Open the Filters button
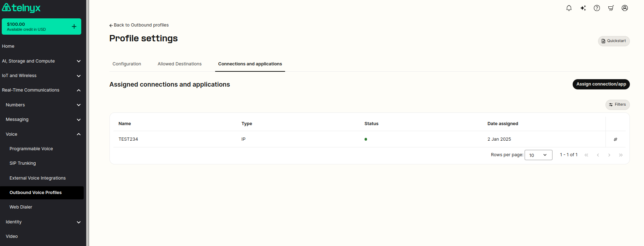644x246 pixels. 618,105
